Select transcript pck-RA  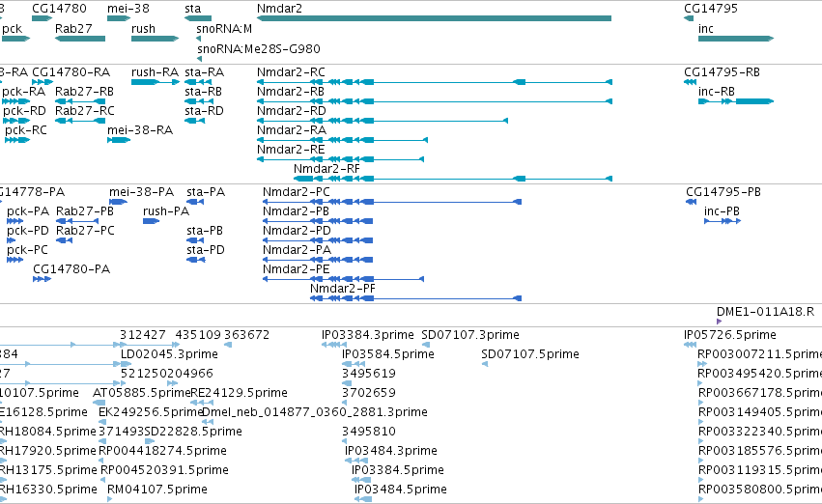pyautogui.click(x=15, y=101)
